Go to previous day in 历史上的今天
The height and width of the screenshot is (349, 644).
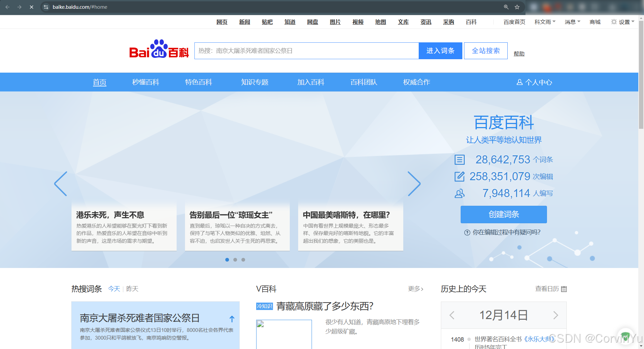click(x=452, y=315)
